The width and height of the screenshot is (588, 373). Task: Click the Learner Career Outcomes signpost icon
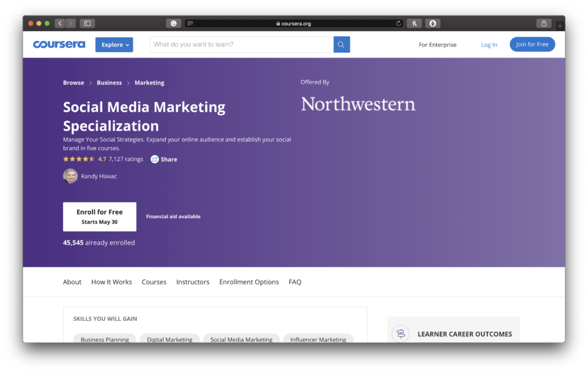400,333
